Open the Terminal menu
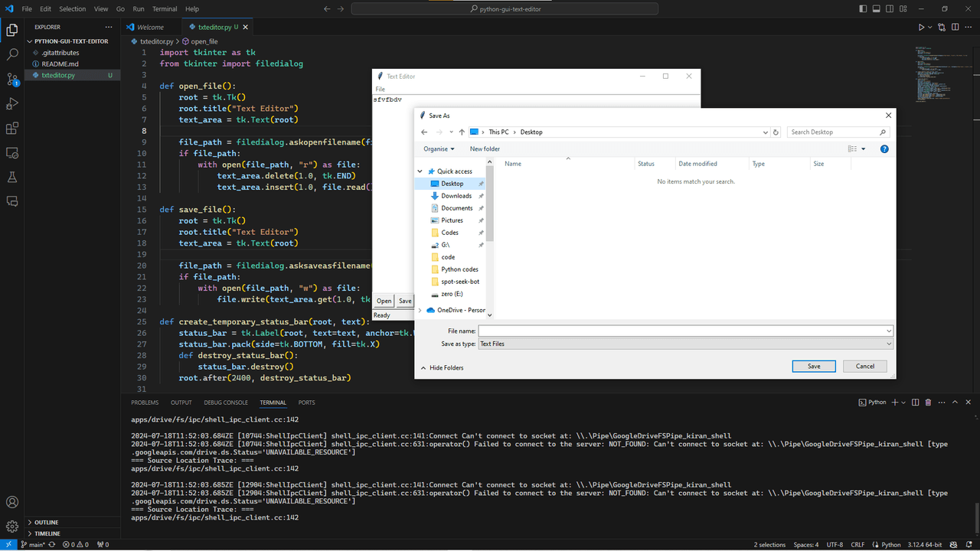This screenshot has width=980, height=551. click(165, 9)
